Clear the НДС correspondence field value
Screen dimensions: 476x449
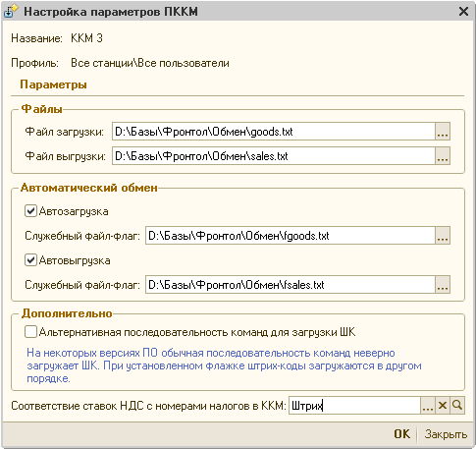coord(443,406)
